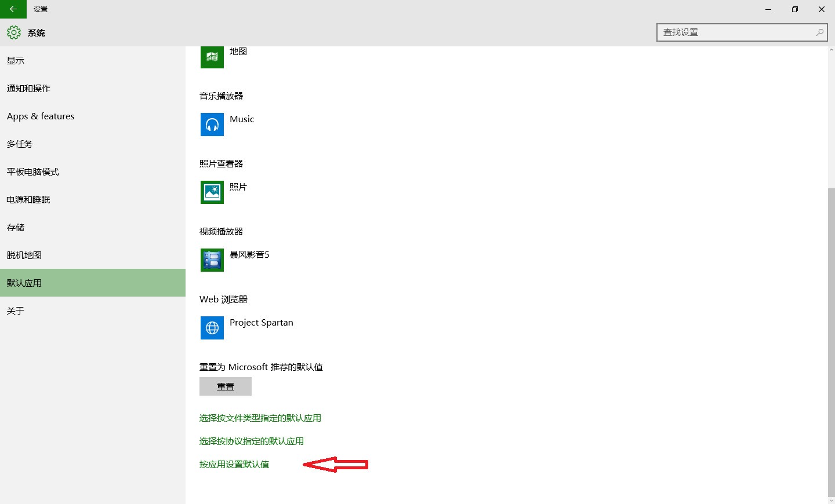The image size is (835, 504).
Task: Close the Settings window
Action: pyautogui.click(x=822, y=9)
